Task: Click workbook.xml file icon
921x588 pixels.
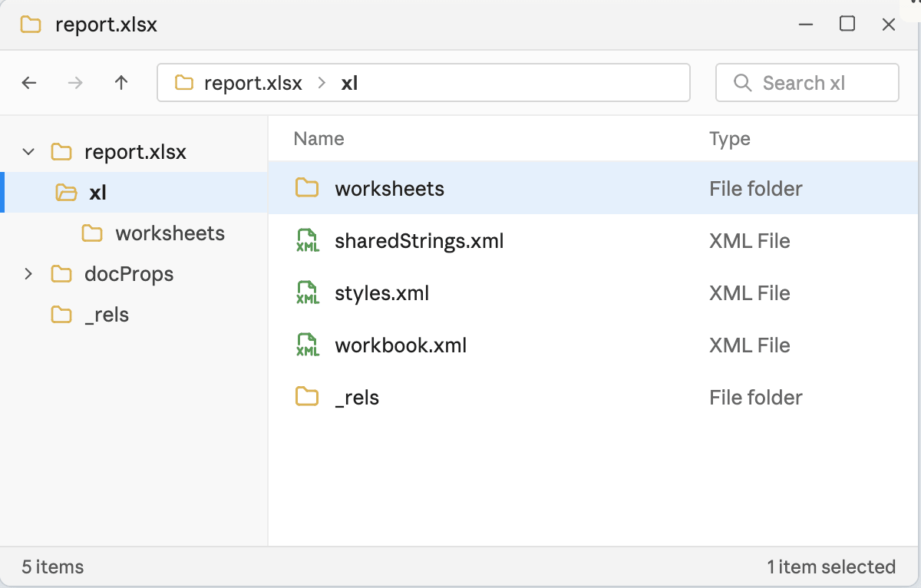Action: click(x=307, y=345)
